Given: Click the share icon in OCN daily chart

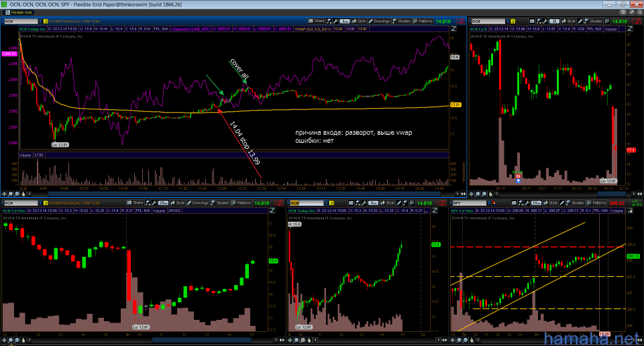Looking at the screenshot, I should click(x=532, y=21).
